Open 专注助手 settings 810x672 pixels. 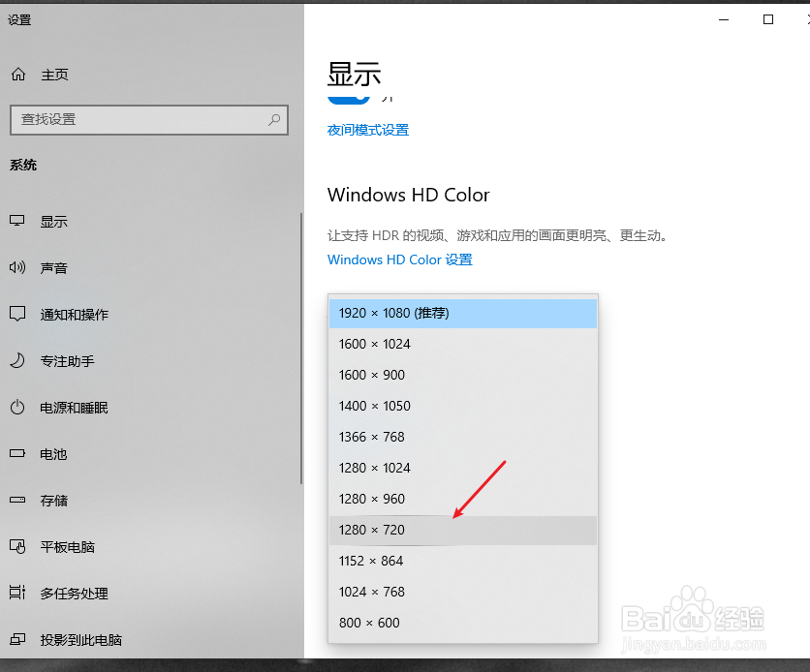[x=68, y=361]
